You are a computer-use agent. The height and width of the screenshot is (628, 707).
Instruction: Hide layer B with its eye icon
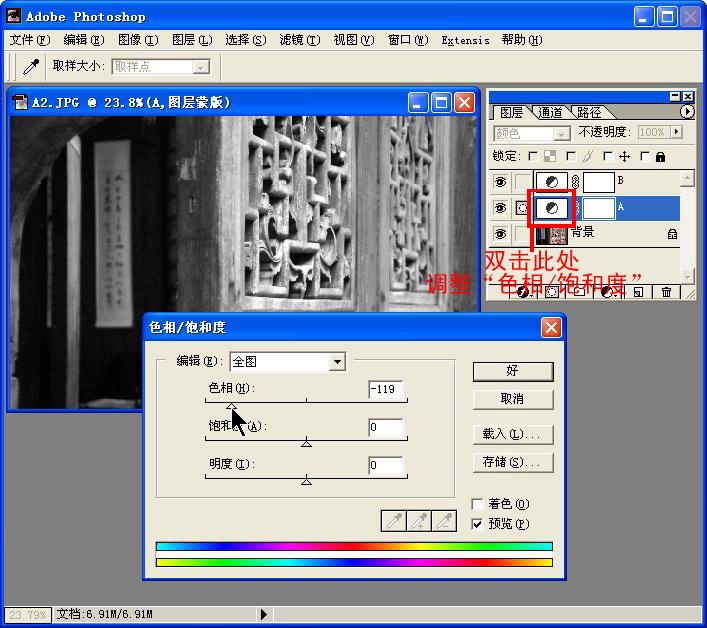coord(501,182)
